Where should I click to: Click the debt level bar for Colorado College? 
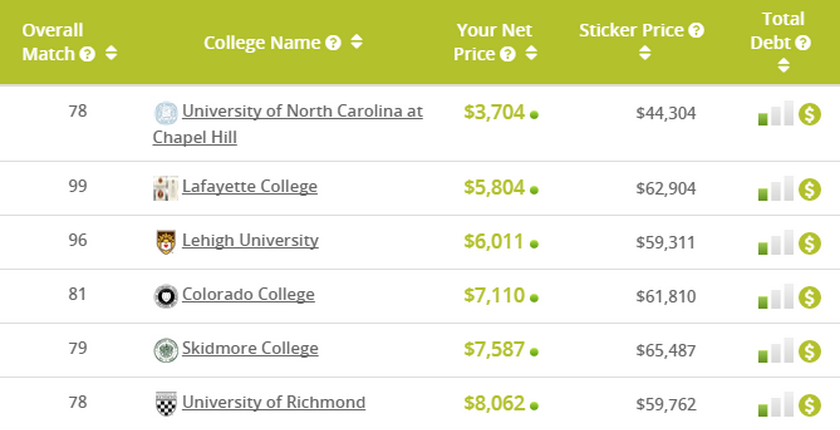(x=776, y=296)
